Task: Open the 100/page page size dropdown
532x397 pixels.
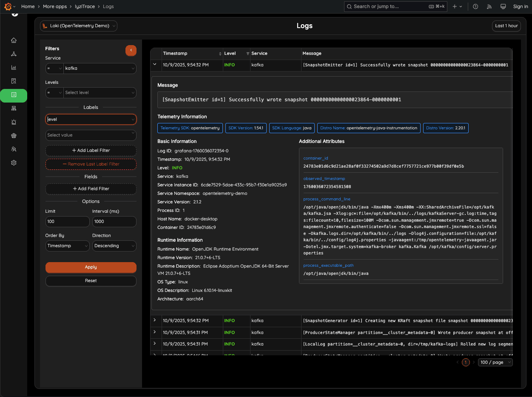Action: (495, 362)
